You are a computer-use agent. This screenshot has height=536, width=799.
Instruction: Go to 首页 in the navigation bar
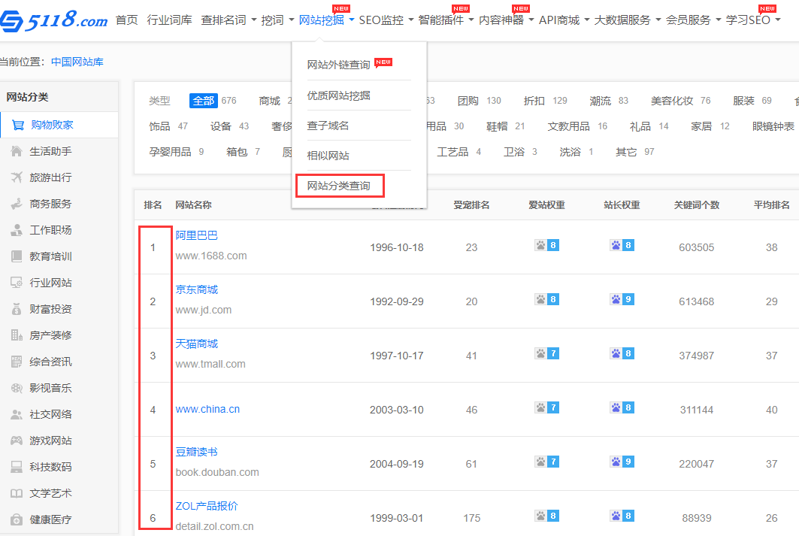(x=127, y=20)
